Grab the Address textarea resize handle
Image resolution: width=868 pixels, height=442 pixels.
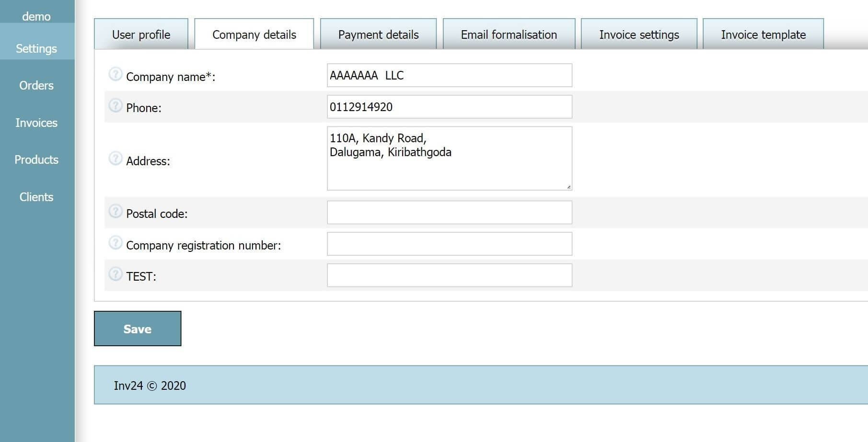click(568, 187)
